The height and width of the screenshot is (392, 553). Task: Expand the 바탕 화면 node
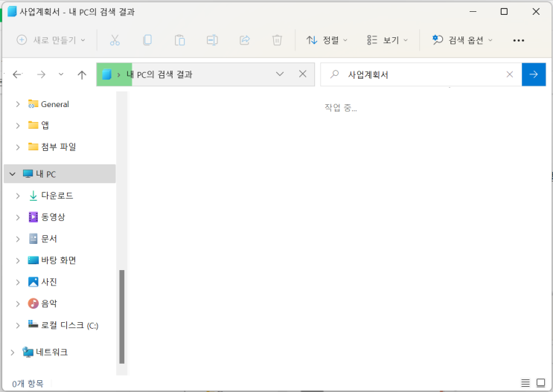18,260
